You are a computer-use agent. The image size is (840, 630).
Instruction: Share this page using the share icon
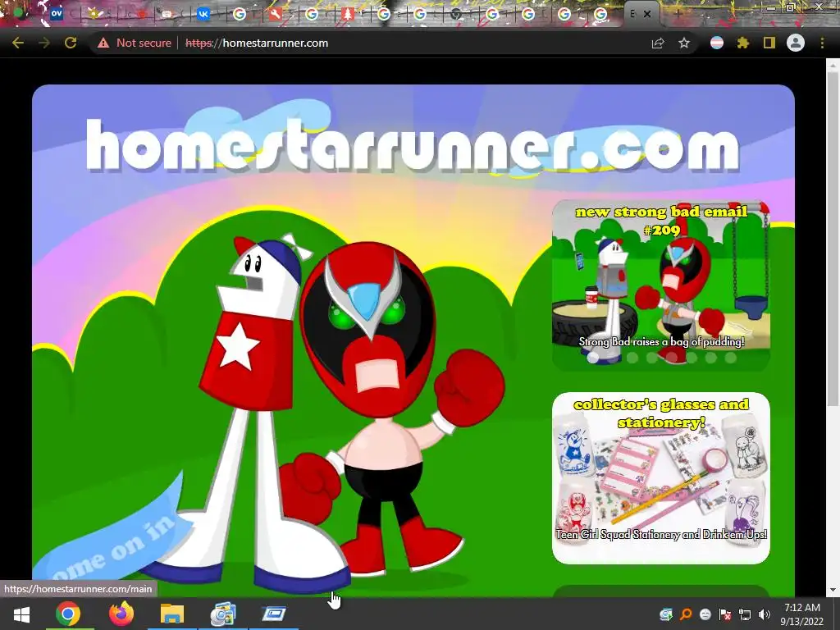coord(658,43)
